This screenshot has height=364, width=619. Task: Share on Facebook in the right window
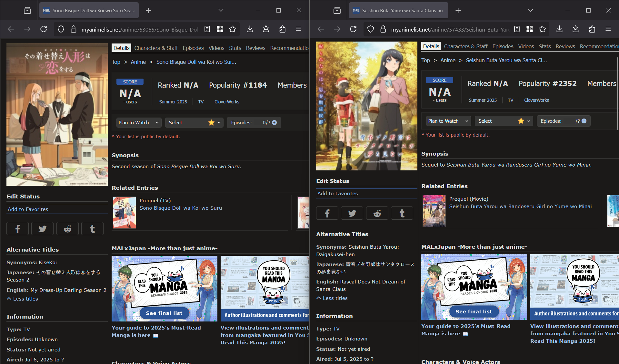click(327, 213)
